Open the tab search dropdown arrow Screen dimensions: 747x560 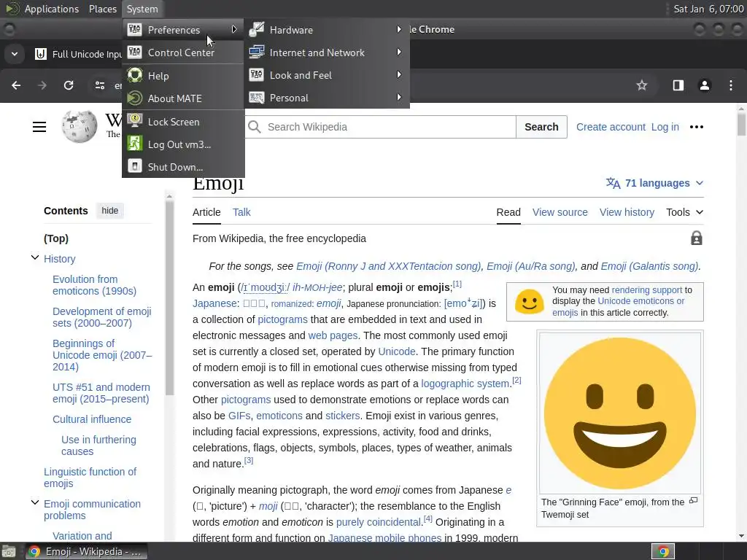(15, 54)
